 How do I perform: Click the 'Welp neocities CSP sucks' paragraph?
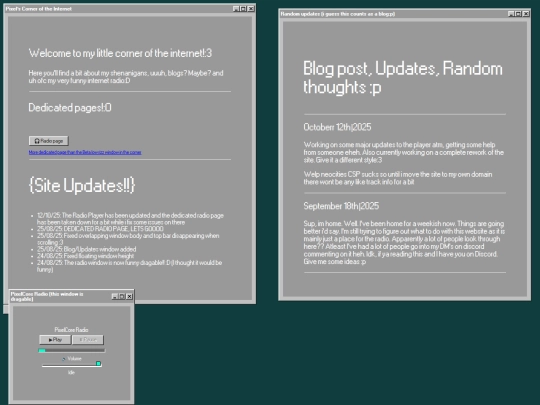tap(398, 178)
